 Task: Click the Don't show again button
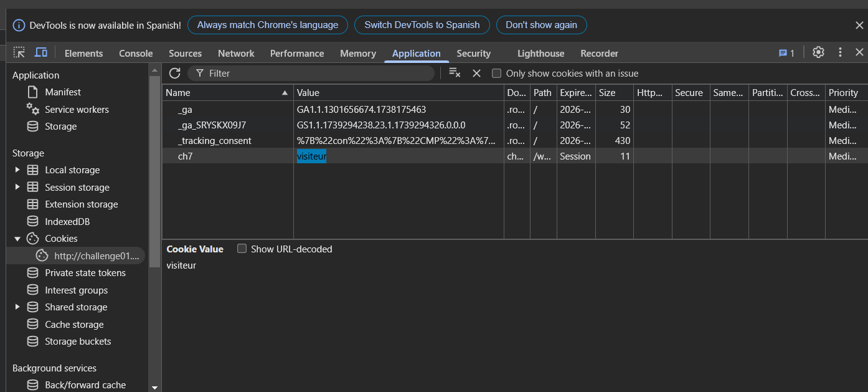[x=541, y=25]
